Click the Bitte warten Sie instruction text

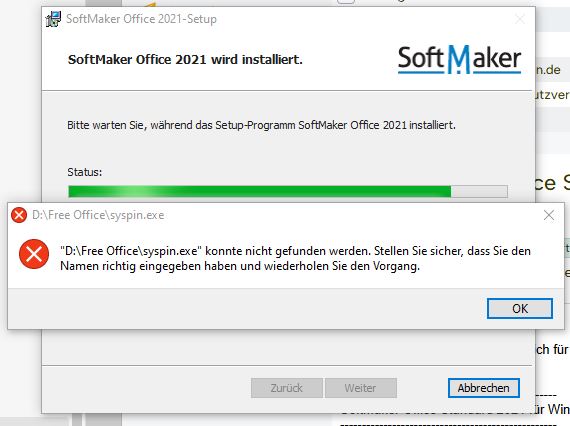(261, 125)
